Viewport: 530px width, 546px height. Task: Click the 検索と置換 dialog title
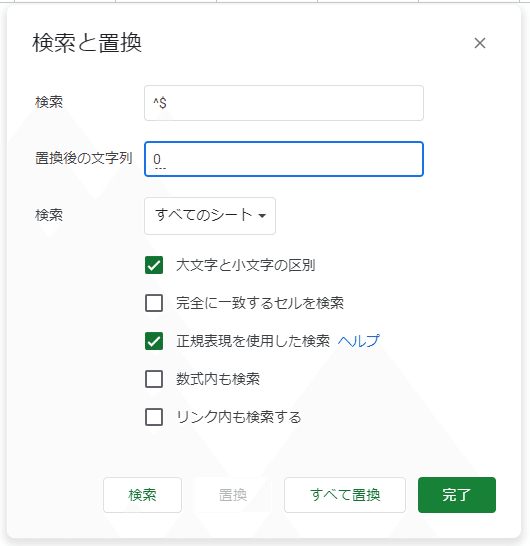[x=87, y=43]
